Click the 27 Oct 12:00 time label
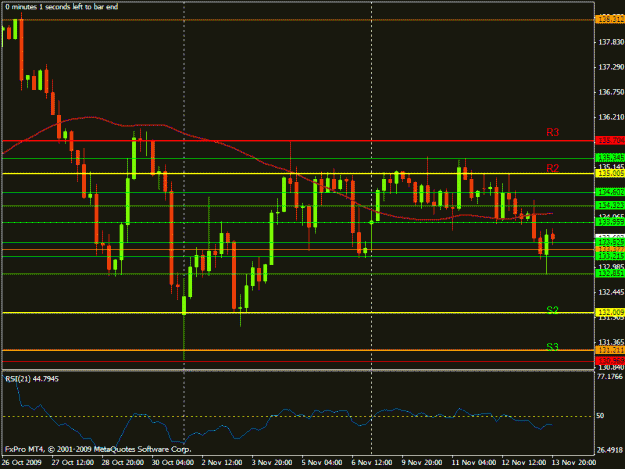Image resolution: width=625 pixels, height=469 pixels. (73, 463)
